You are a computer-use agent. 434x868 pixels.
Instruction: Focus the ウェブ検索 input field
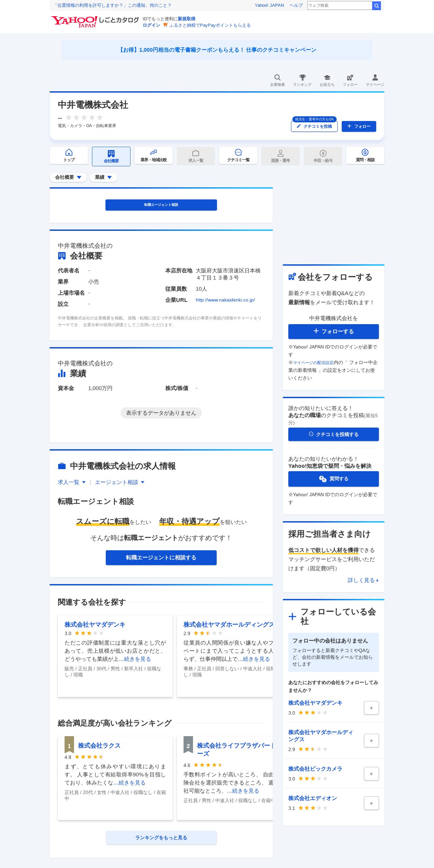tap(339, 5)
